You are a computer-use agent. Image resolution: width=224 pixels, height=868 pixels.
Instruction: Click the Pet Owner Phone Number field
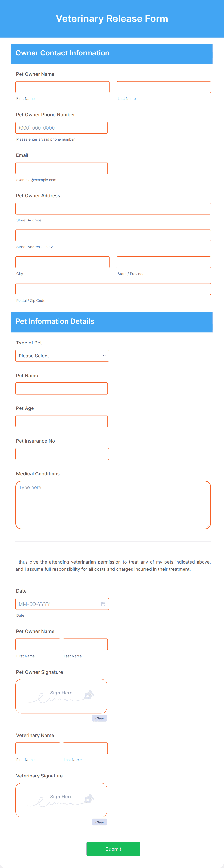pos(61,127)
